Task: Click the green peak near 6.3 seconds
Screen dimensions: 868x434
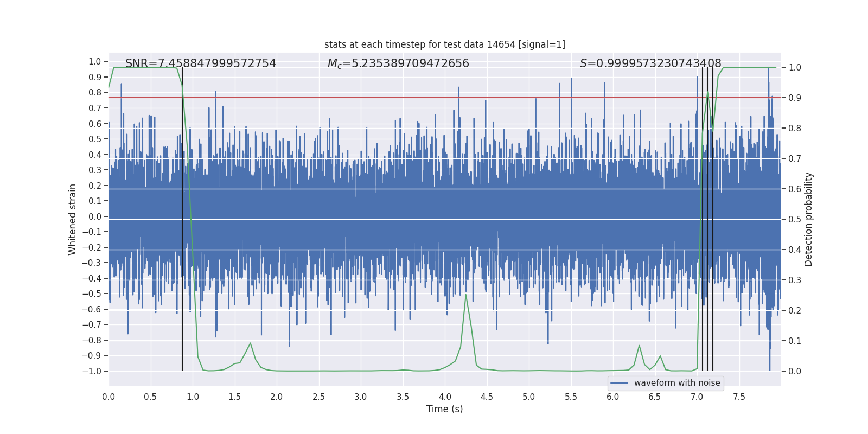Action: 639,346
